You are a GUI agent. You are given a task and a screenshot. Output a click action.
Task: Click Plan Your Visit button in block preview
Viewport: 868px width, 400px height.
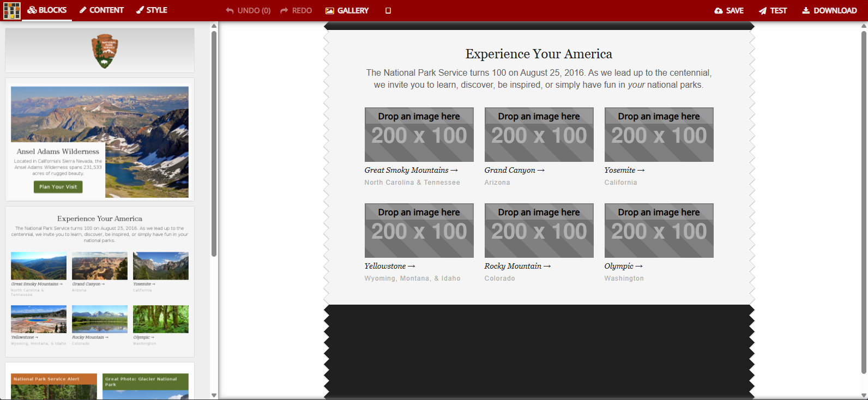(x=58, y=187)
